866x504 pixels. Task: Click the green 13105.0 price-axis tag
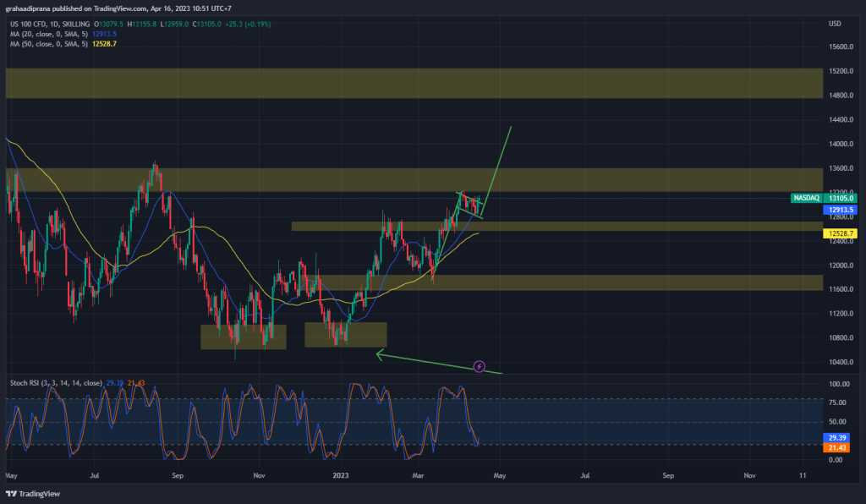[x=841, y=198]
